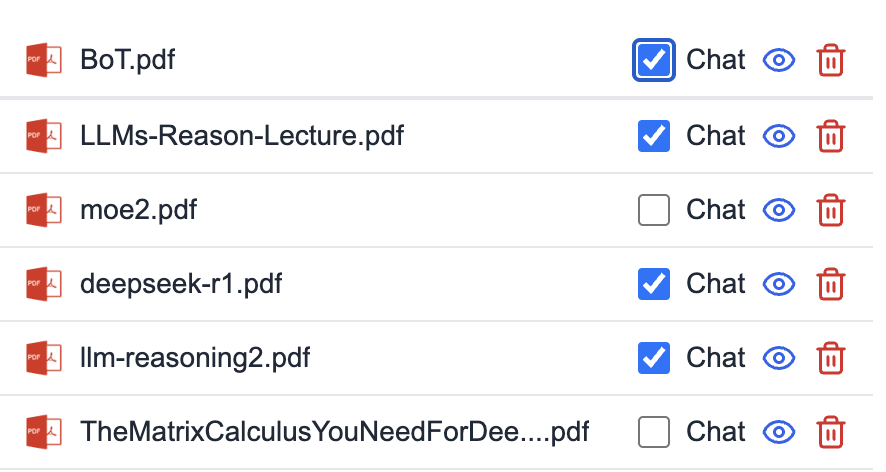Preview deepseek-r1.pdf with eye icon
Viewport: 886px width, 472px height.
pyautogui.click(x=779, y=284)
